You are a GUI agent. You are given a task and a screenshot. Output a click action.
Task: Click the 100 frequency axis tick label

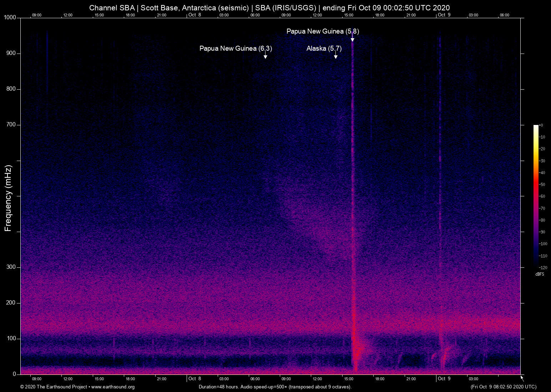11,338
